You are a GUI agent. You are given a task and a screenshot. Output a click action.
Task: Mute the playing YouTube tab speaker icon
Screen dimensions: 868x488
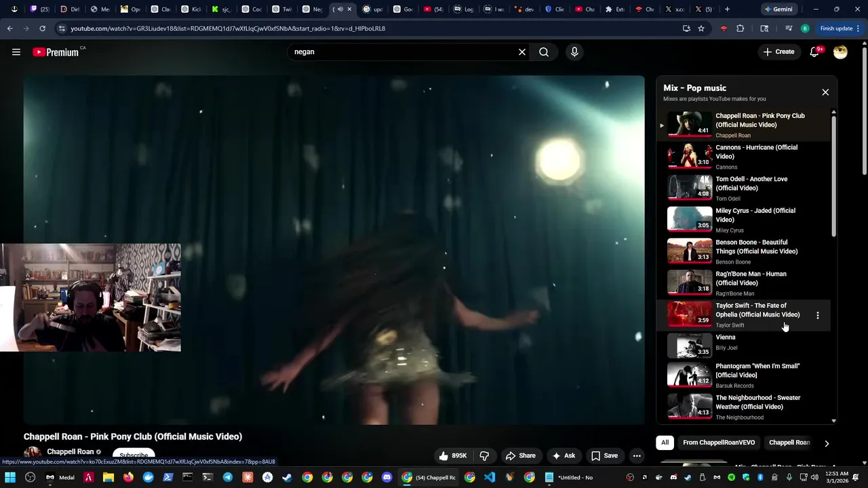(340, 9)
